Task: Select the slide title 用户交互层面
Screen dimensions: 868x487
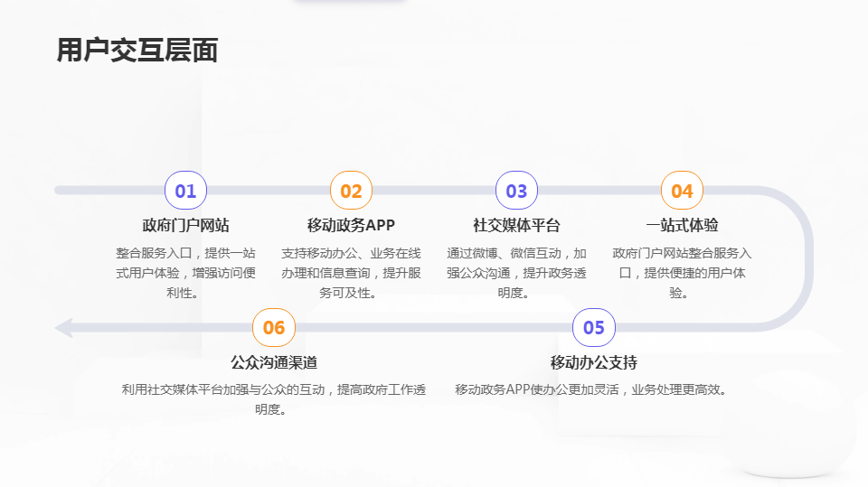Action: (x=137, y=50)
